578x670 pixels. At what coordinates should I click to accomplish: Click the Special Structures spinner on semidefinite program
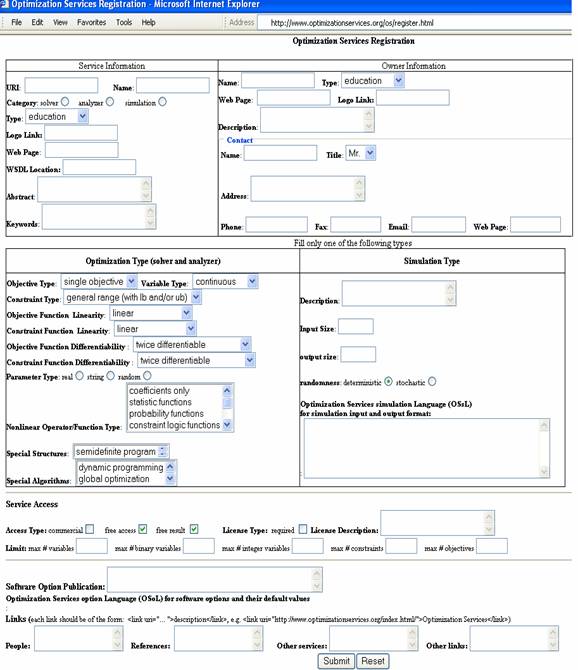tap(162, 451)
